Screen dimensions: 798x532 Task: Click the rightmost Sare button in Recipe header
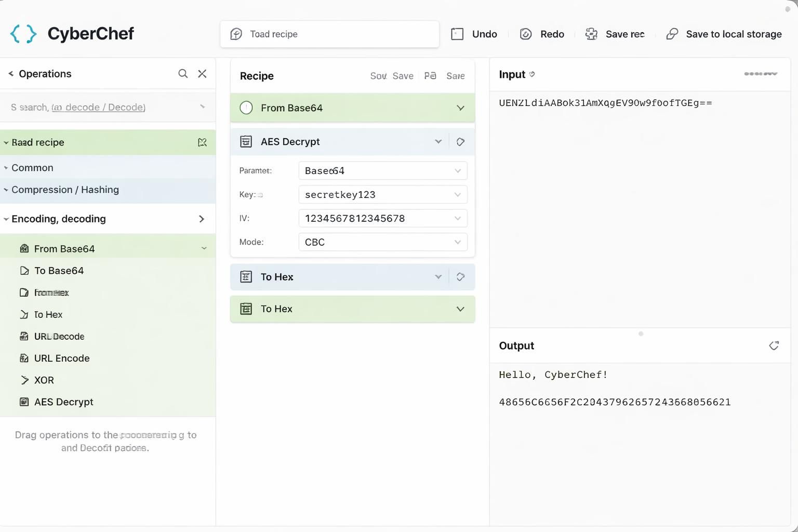coord(456,76)
